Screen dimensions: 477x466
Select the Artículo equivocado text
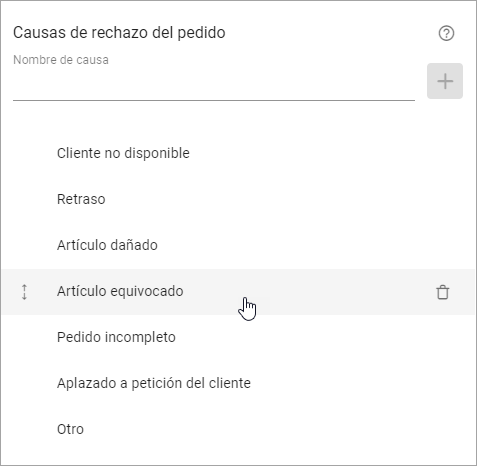[x=120, y=291]
